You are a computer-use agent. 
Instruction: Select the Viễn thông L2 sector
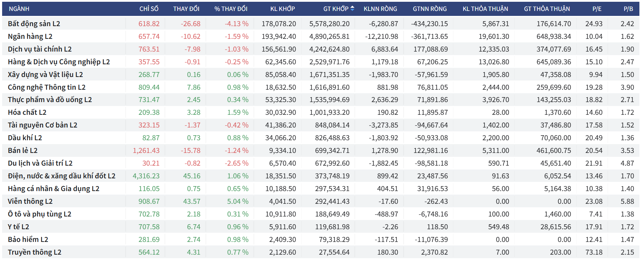[30, 201]
